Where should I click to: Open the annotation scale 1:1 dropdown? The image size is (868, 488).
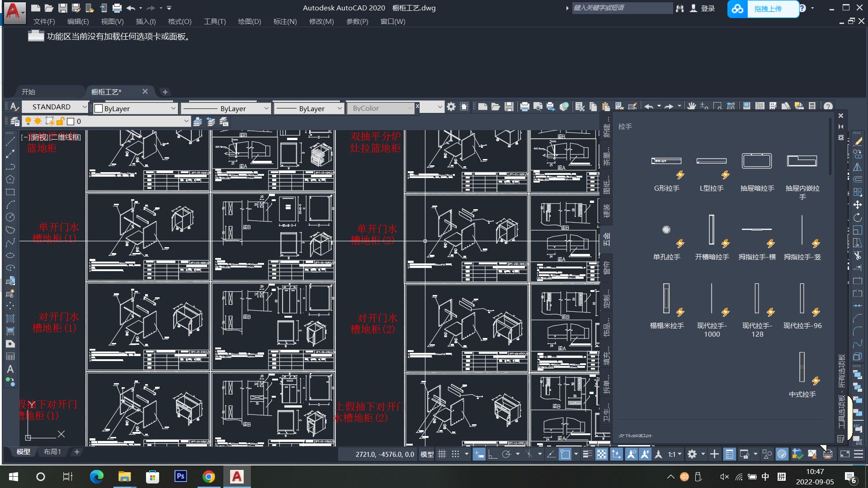(x=675, y=454)
